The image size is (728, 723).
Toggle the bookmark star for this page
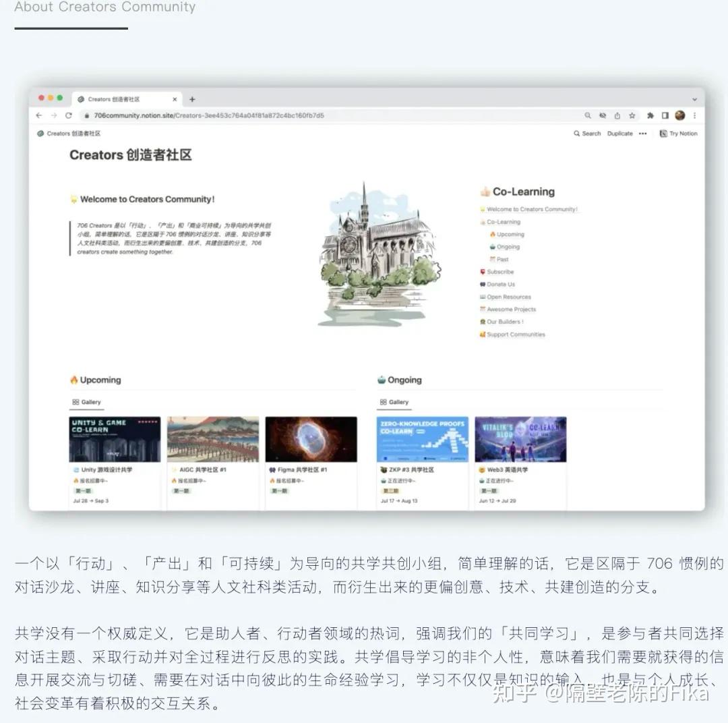tap(632, 115)
